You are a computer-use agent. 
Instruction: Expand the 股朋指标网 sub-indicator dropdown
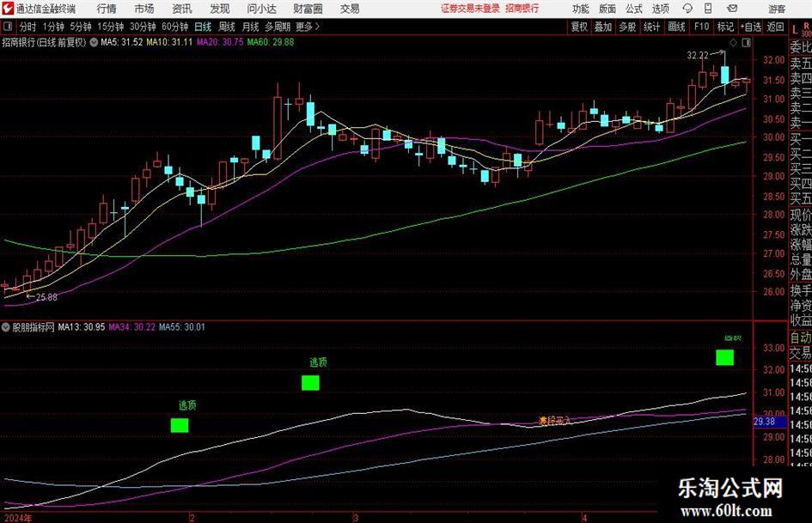pyautogui.click(x=6, y=327)
